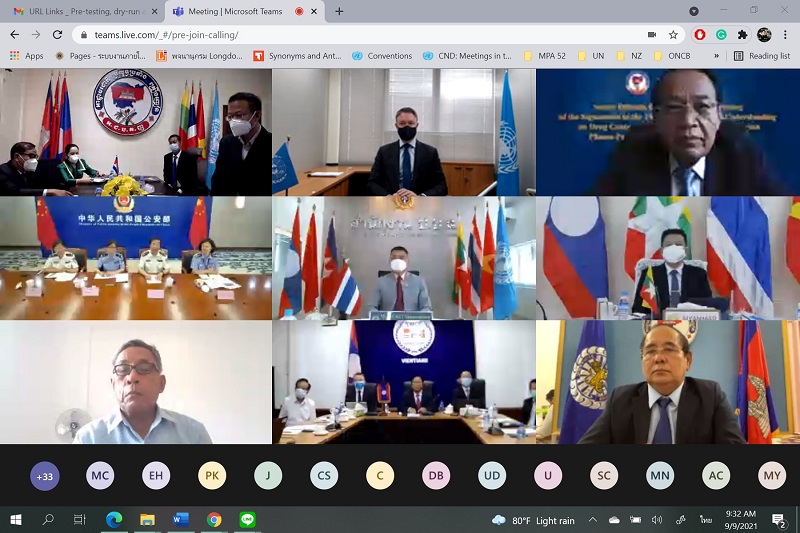Open the MPA 52 bookmark folder
Viewport: 800px width, 533px height.
(547, 56)
